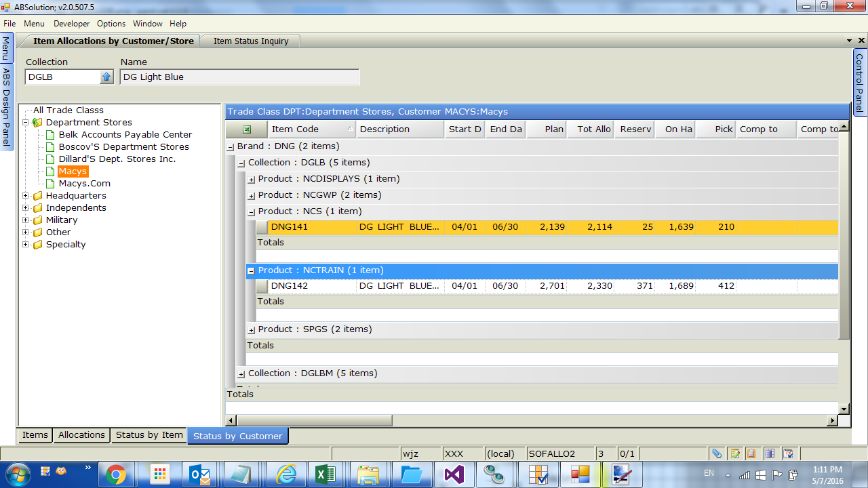Click the Excel export icon in grid header
This screenshot has height=488, width=868.
pos(247,129)
